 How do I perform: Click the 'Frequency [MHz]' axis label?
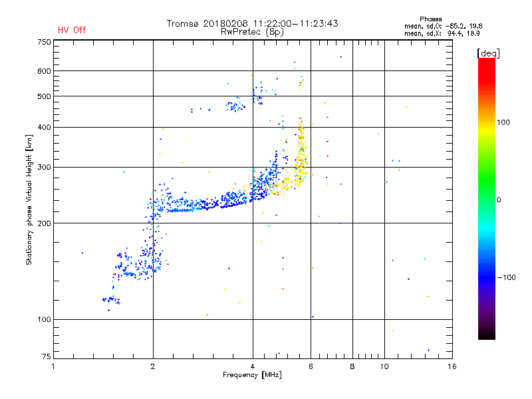pyautogui.click(x=252, y=375)
